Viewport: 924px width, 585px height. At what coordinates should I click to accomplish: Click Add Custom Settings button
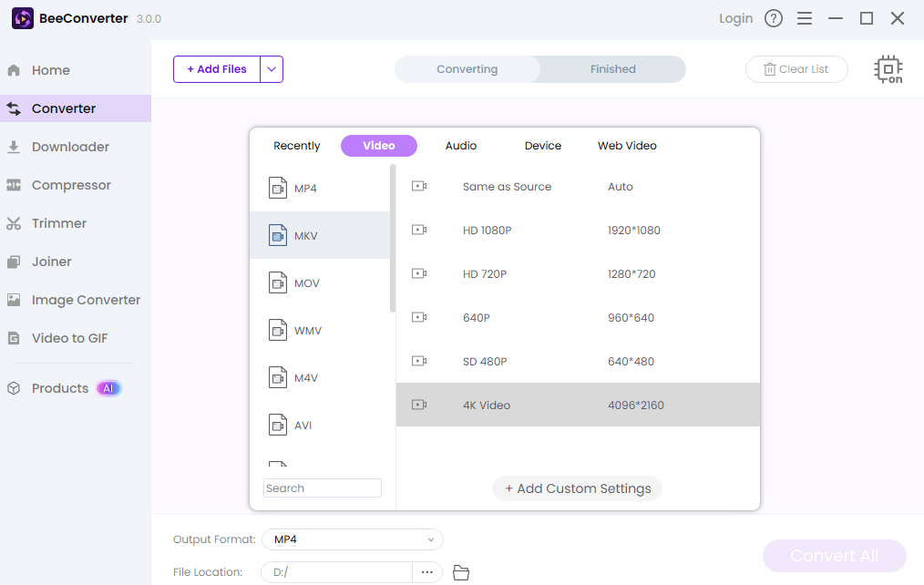click(578, 488)
